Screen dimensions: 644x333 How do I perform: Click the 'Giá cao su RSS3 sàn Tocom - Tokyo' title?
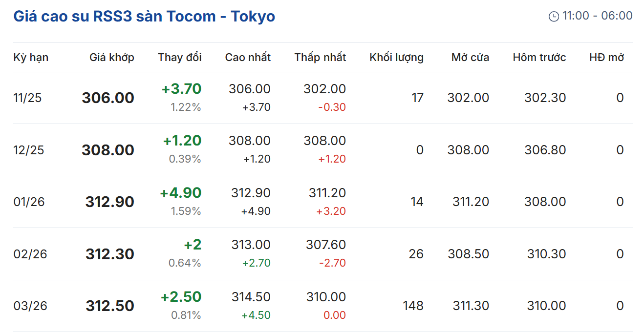144,16
